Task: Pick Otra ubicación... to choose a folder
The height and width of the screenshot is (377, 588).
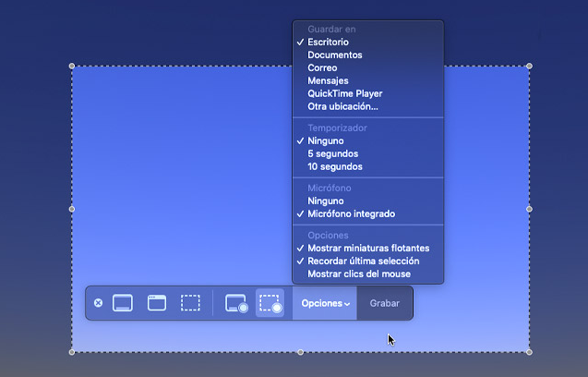Action: pyautogui.click(x=342, y=106)
